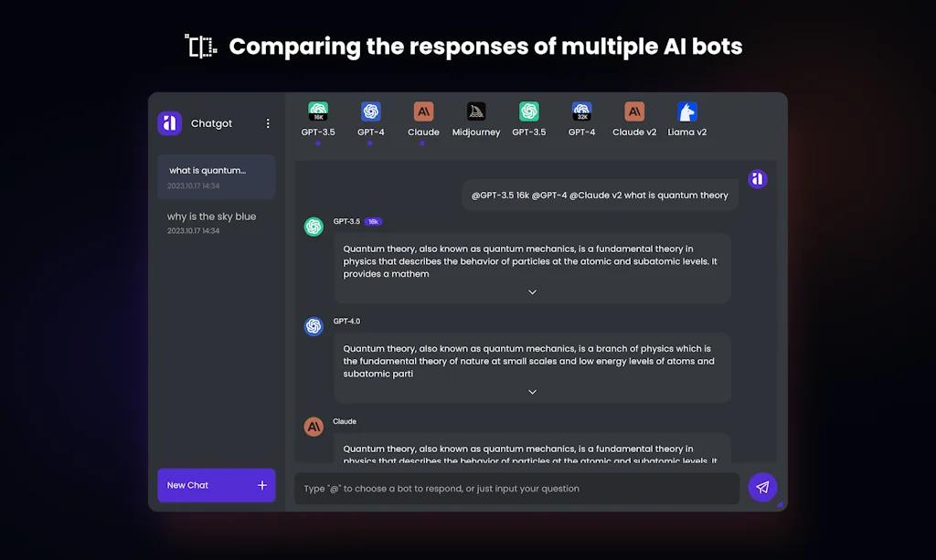Viewport: 936px width, 560px height.
Task: Click the New Chat button
Action: click(216, 485)
